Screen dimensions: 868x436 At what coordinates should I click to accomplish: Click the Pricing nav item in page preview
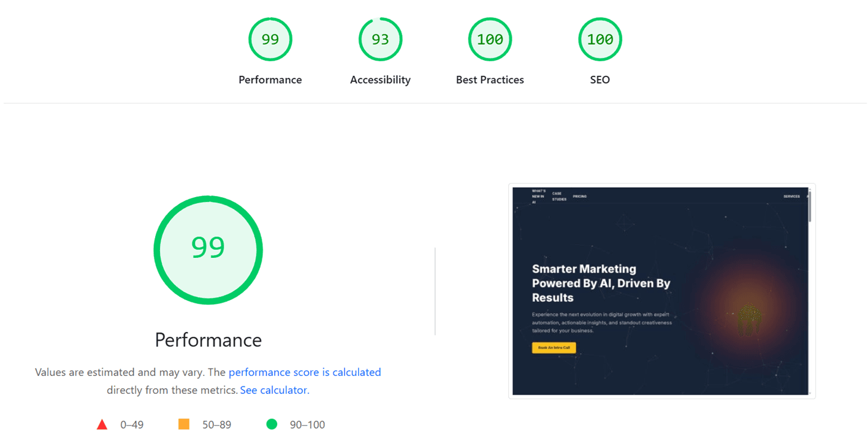click(580, 197)
